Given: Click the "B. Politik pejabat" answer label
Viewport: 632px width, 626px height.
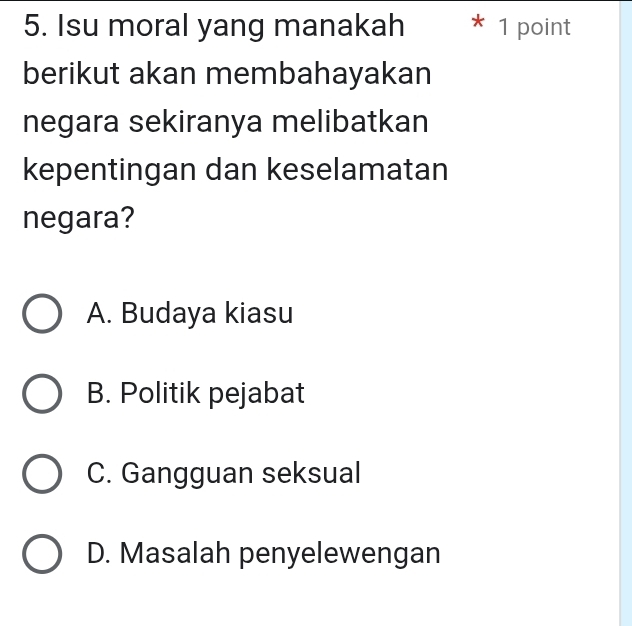Looking at the screenshot, I should [x=195, y=394].
